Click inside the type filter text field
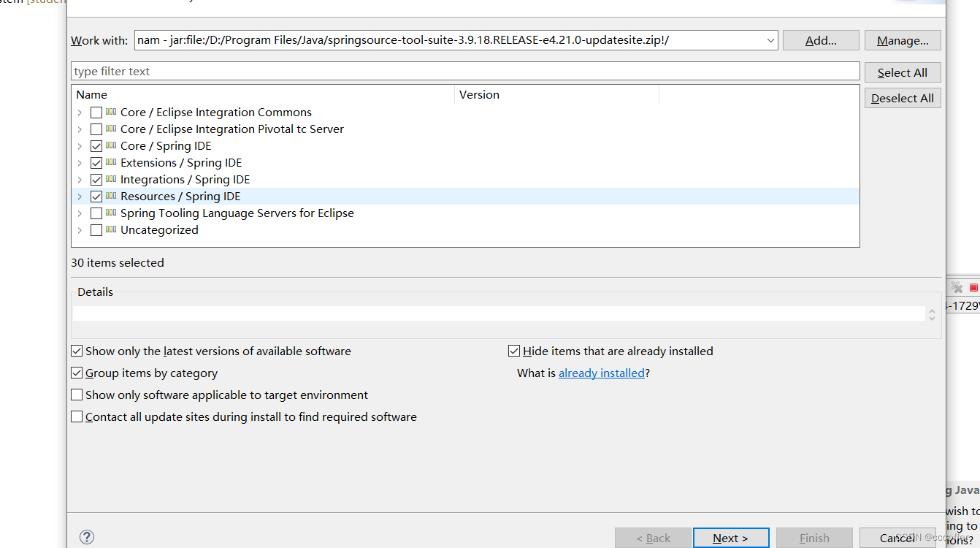980x548 pixels. [292, 71]
